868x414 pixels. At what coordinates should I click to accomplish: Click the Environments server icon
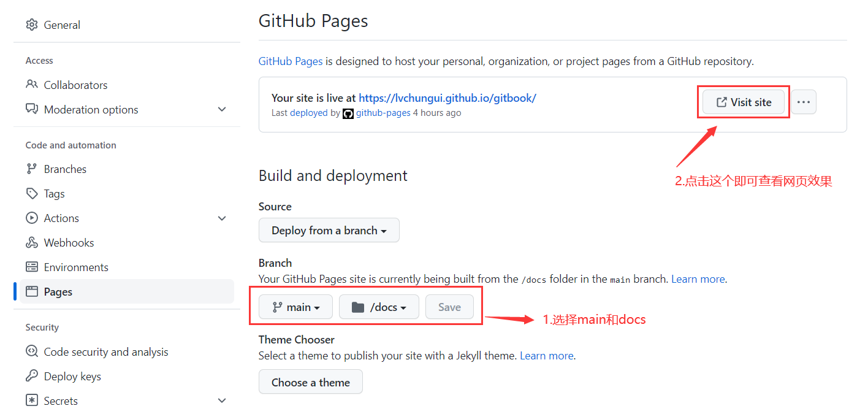pyautogui.click(x=32, y=267)
